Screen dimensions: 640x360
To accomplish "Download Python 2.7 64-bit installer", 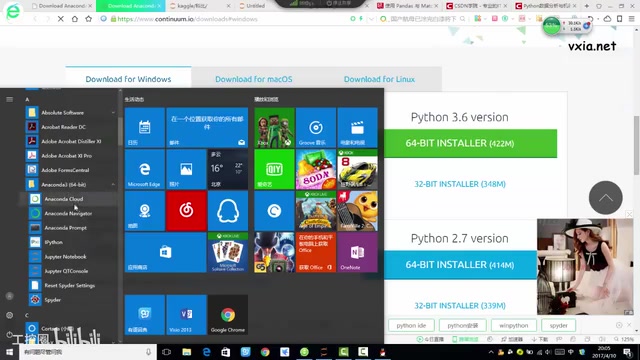I will coord(460,265).
